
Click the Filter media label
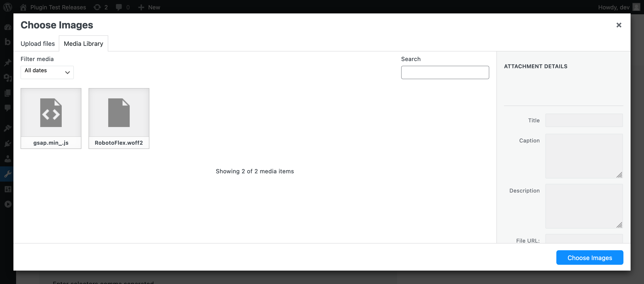pyautogui.click(x=37, y=59)
